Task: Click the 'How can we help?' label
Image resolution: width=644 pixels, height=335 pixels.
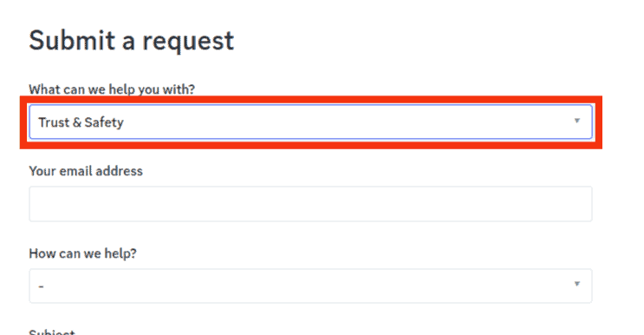Action: click(82, 253)
